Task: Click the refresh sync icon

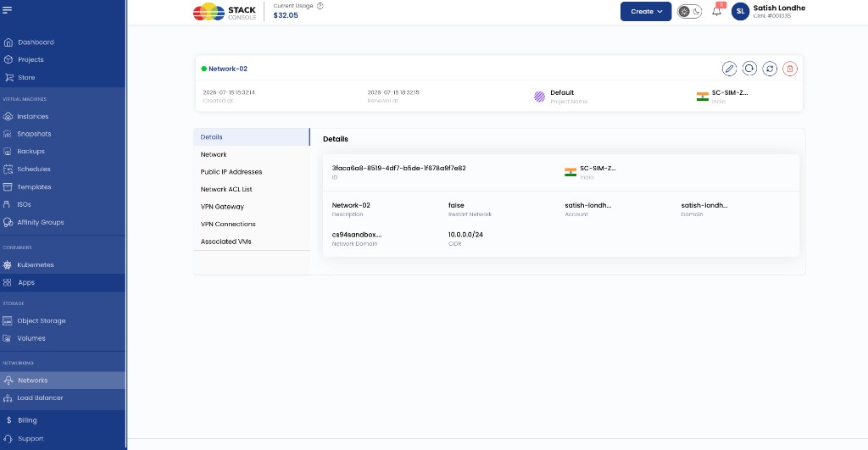Action: [x=770, y=69]
